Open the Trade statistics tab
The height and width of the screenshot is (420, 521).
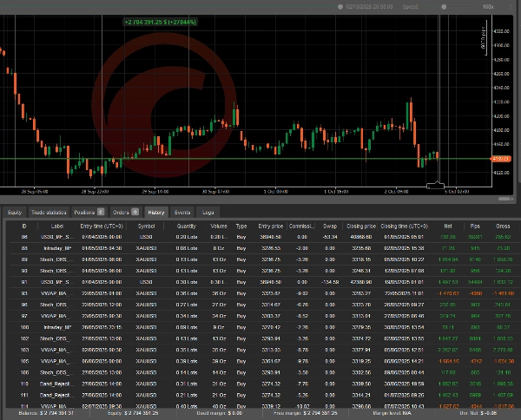[49, 212]
